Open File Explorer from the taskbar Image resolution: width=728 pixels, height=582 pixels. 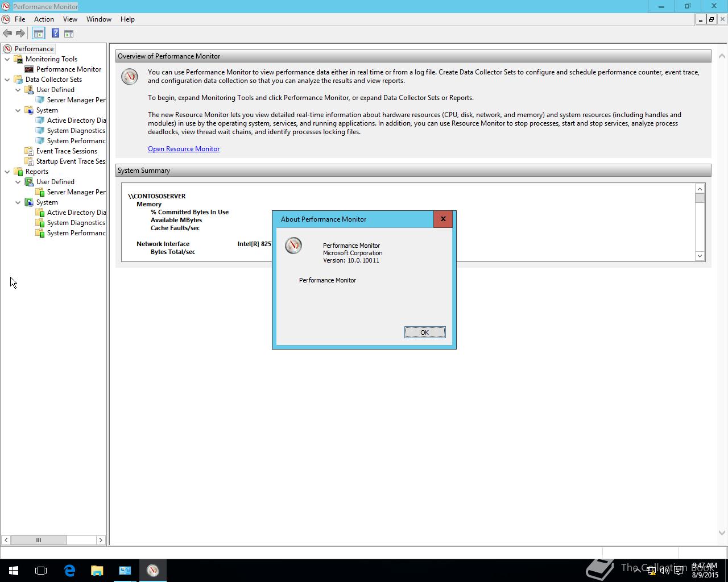97,571
